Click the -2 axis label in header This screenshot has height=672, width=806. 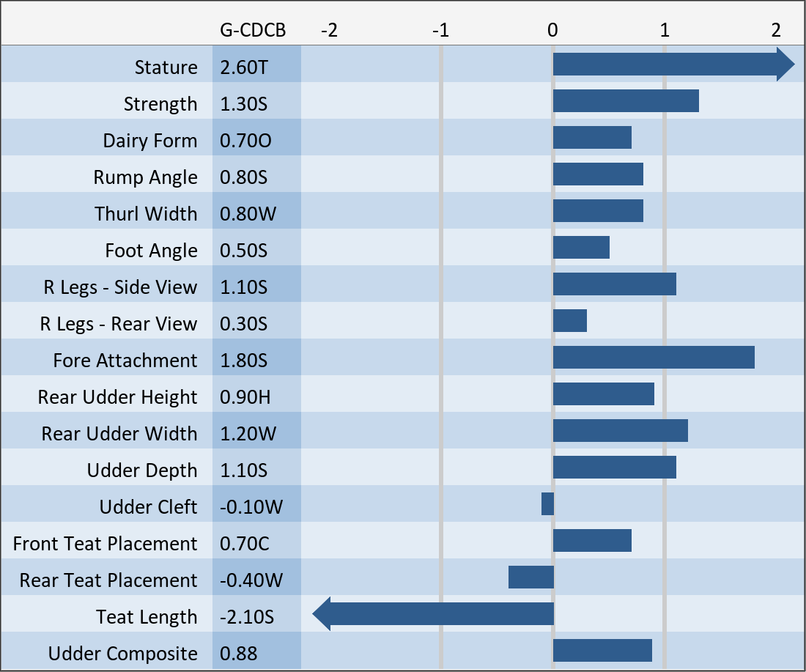point(330,30)
